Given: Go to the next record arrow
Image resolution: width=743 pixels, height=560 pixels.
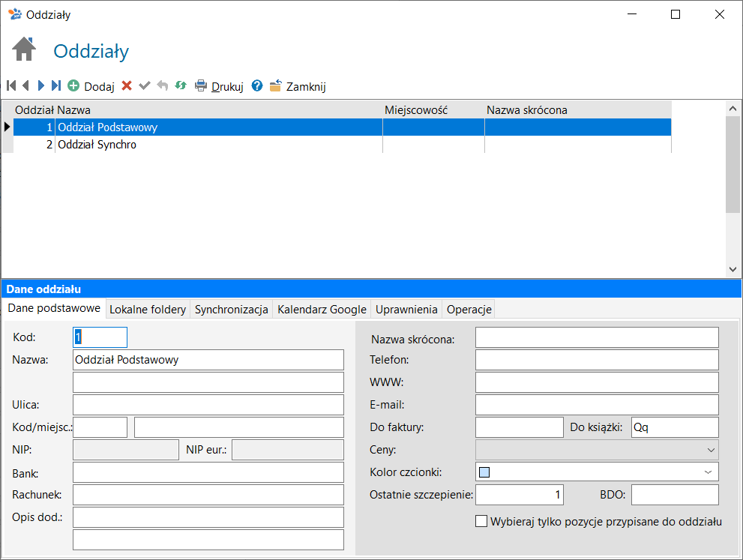Looking at the screenshot, I should [x=41, y=85].
